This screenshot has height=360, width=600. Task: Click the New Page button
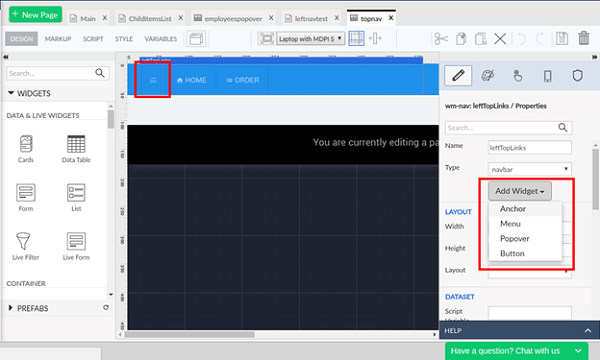coord(35,15)
